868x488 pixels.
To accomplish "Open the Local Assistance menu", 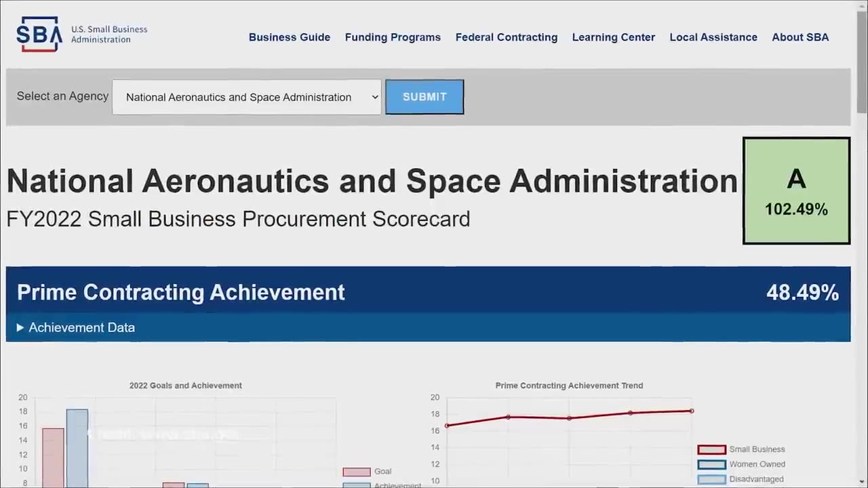I will coord(713,37).
